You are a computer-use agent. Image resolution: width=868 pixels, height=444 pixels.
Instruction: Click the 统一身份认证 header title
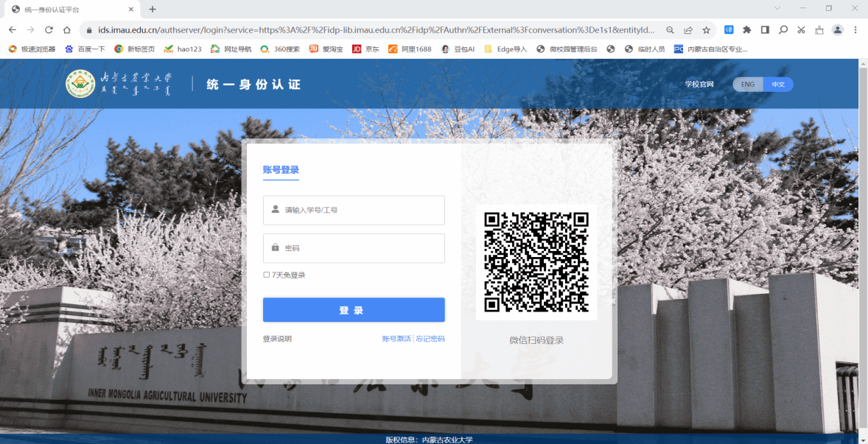253,85
